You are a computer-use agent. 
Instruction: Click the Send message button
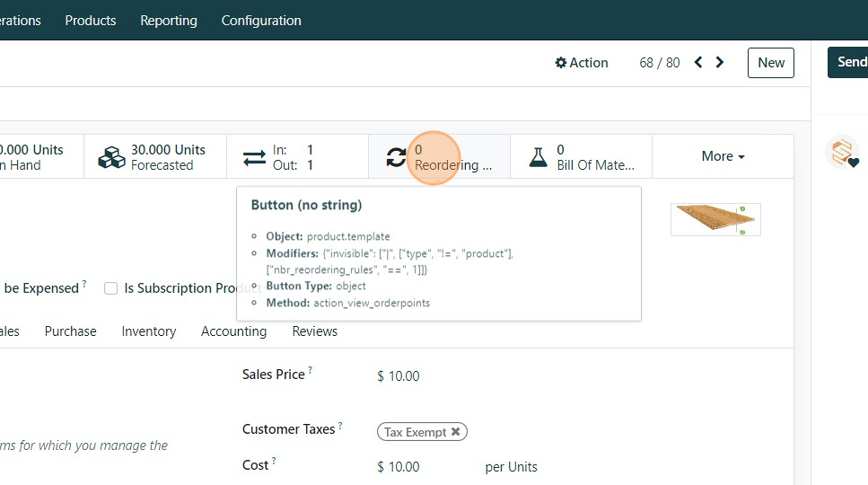[849, 62]
